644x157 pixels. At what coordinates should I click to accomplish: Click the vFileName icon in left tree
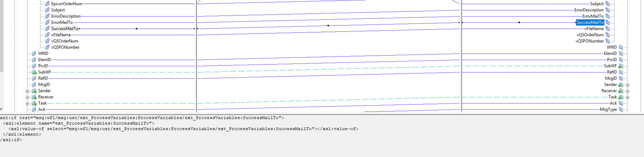tap(47, 35)
